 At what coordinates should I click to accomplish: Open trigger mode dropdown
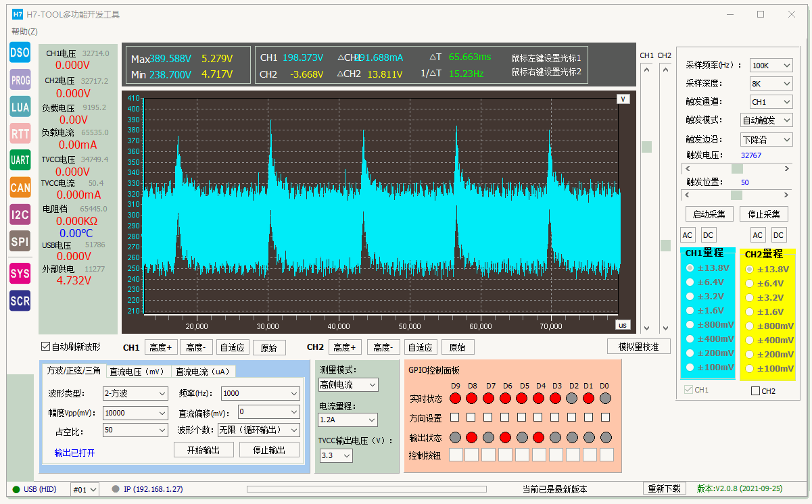[767, 120]
